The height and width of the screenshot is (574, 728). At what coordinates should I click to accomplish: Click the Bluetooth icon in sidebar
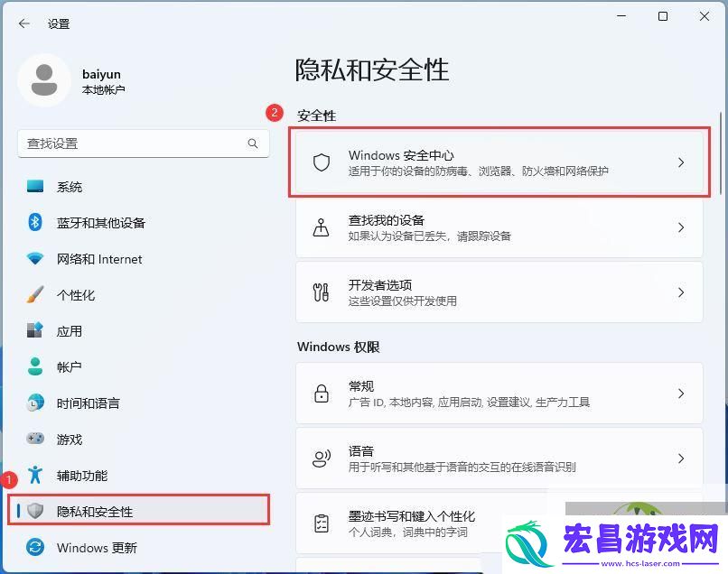pos(35,222)
